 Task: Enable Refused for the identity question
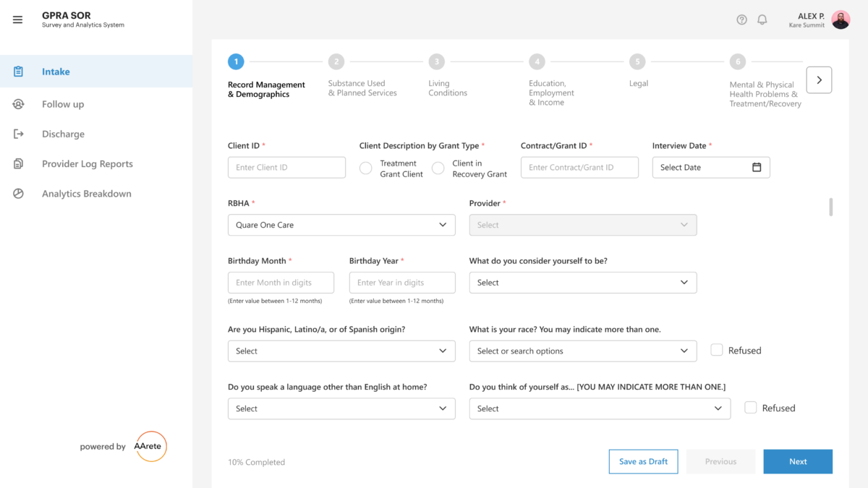click(750, 407)
